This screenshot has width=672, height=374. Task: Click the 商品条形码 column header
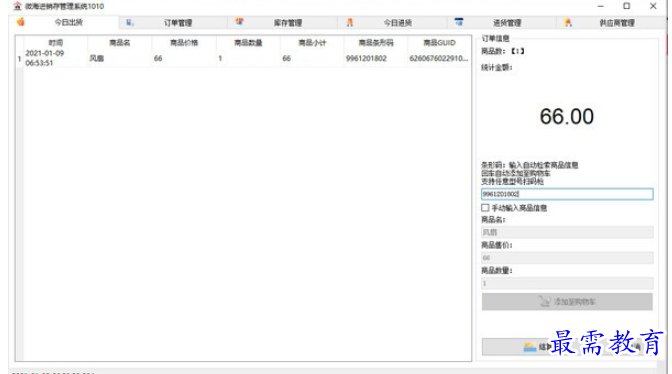click(376, 42)
